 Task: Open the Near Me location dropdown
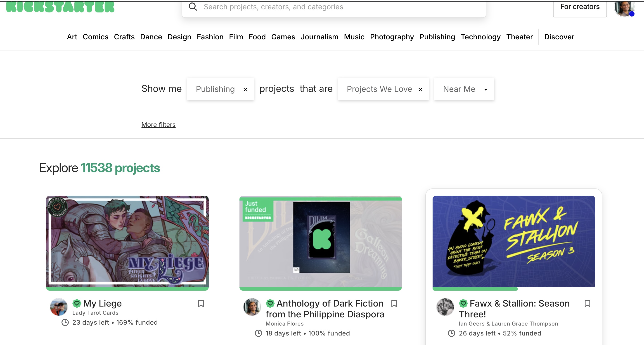click(x=464, y=89)
